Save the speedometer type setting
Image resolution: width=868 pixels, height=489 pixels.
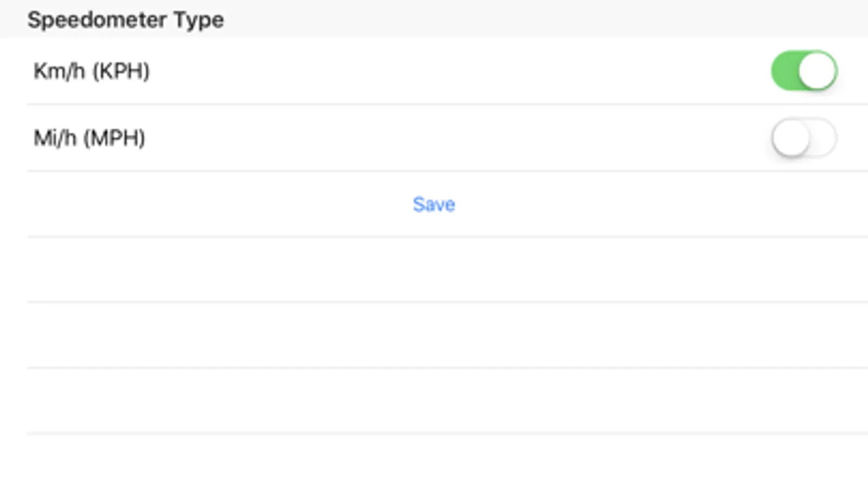[434, 204]
